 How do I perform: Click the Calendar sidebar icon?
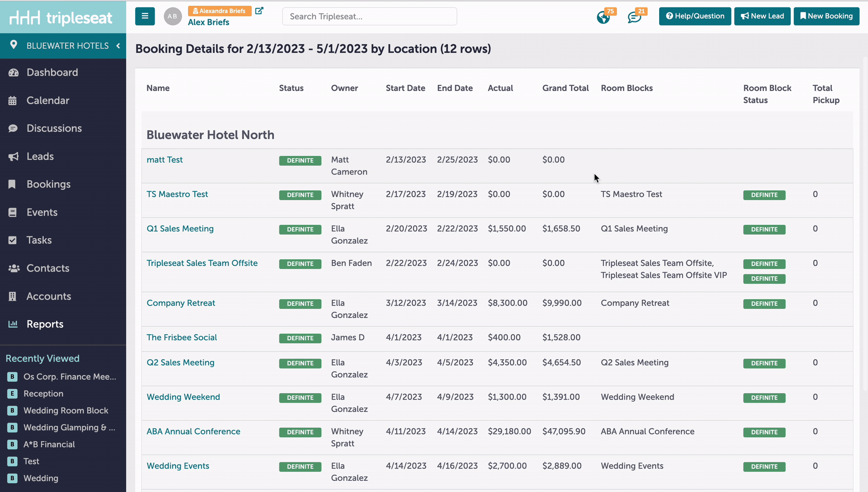click(x=13, y=101)
